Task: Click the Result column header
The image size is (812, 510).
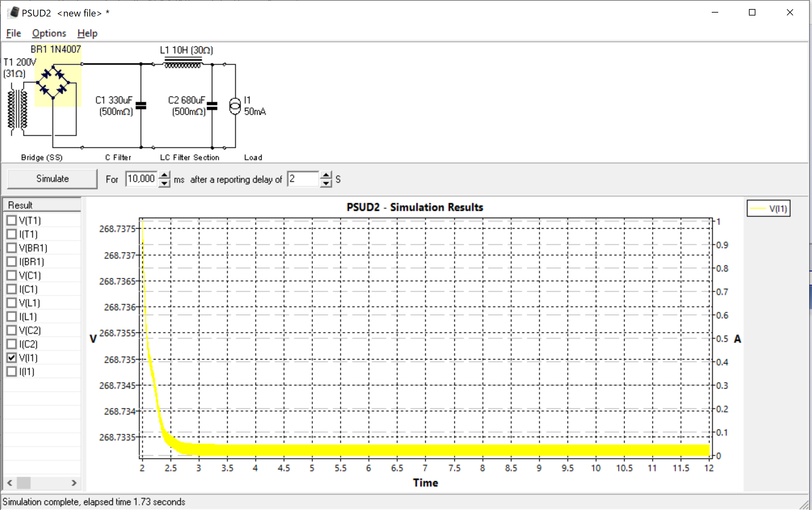Action: click(42, 205)
